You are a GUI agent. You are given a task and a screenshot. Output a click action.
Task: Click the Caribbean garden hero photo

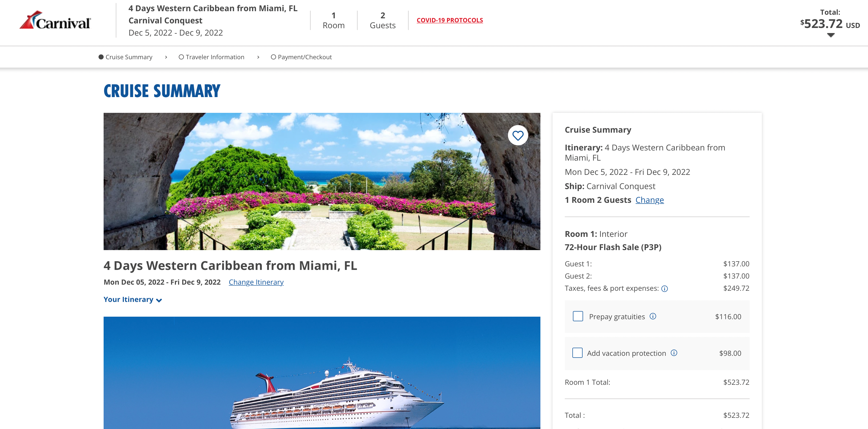click(322, 181)
